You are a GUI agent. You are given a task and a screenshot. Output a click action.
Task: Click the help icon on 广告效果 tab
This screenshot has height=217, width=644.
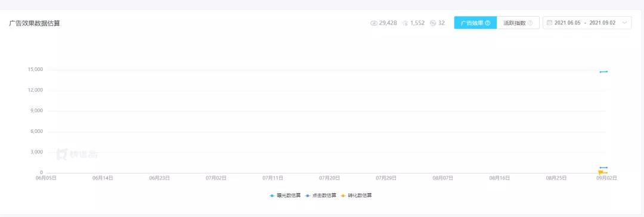point(488,23)
